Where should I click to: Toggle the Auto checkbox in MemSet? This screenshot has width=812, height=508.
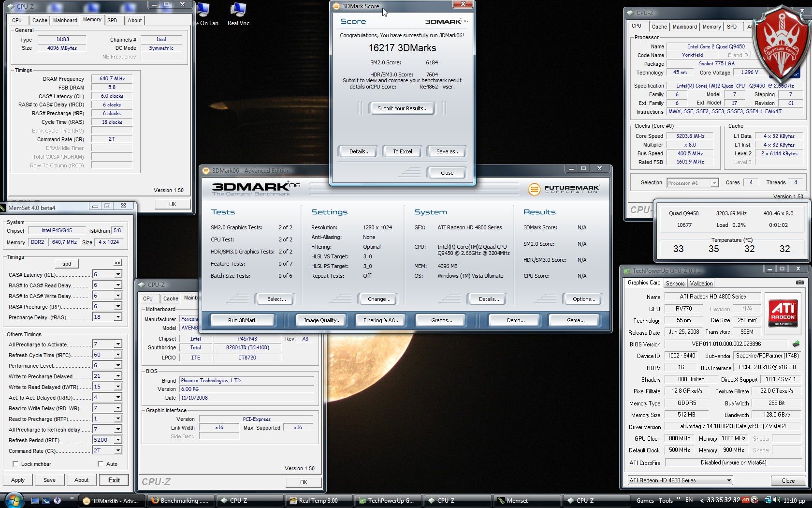[101, 464]
